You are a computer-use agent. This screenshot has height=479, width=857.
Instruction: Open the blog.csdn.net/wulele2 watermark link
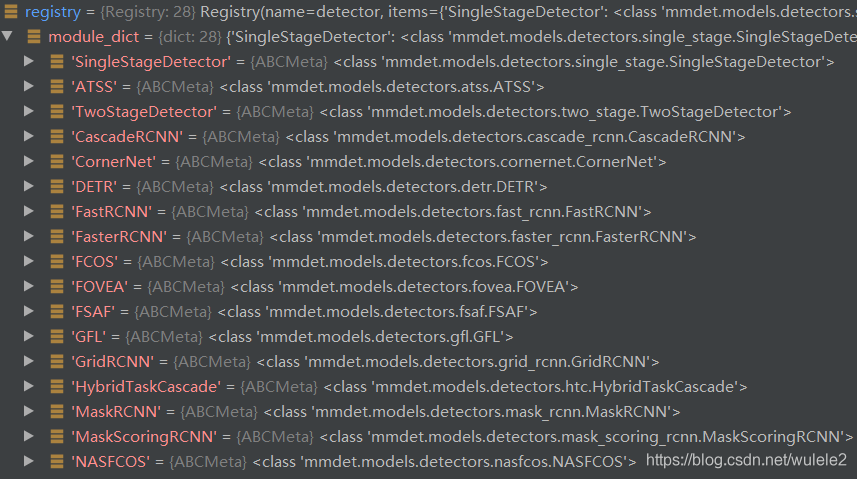pyautogui.click(x=746, y=460)
